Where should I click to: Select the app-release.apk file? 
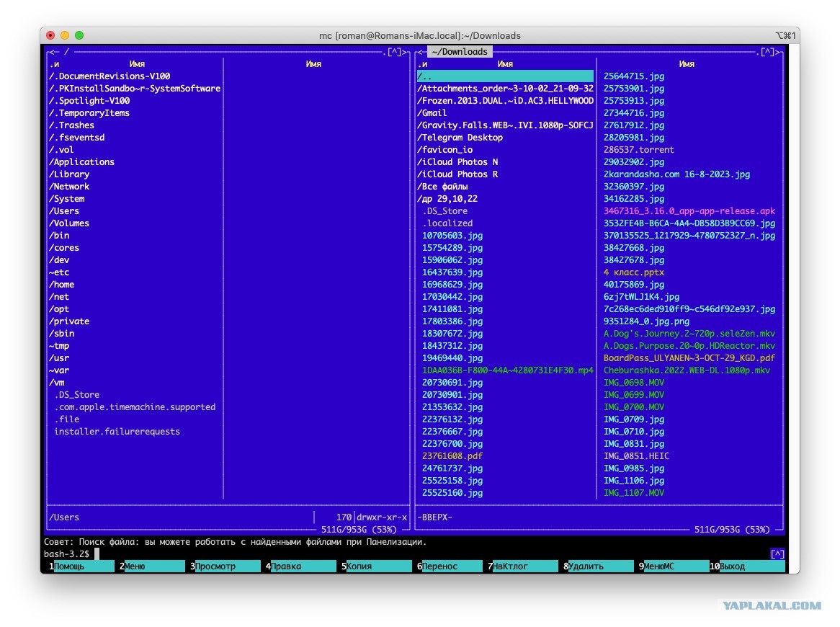689,211
